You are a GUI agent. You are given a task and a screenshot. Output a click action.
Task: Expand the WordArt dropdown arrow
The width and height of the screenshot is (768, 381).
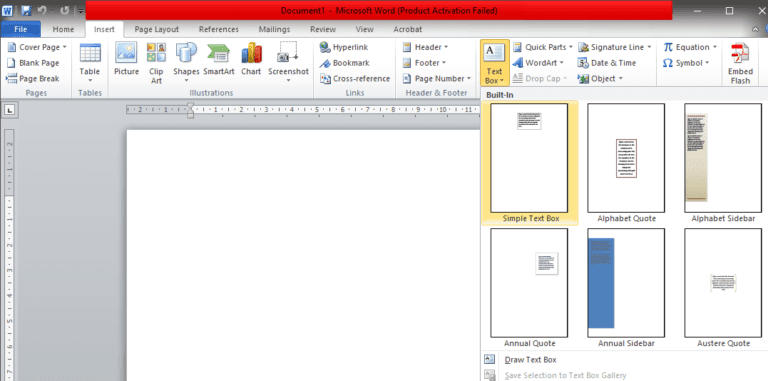coord(562,63)
